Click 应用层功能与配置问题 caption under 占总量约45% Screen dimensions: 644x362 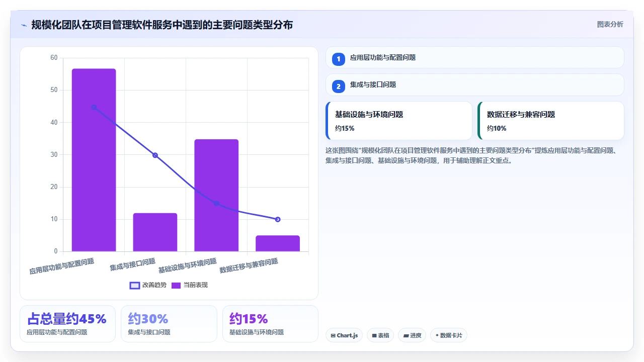[57, 332]
